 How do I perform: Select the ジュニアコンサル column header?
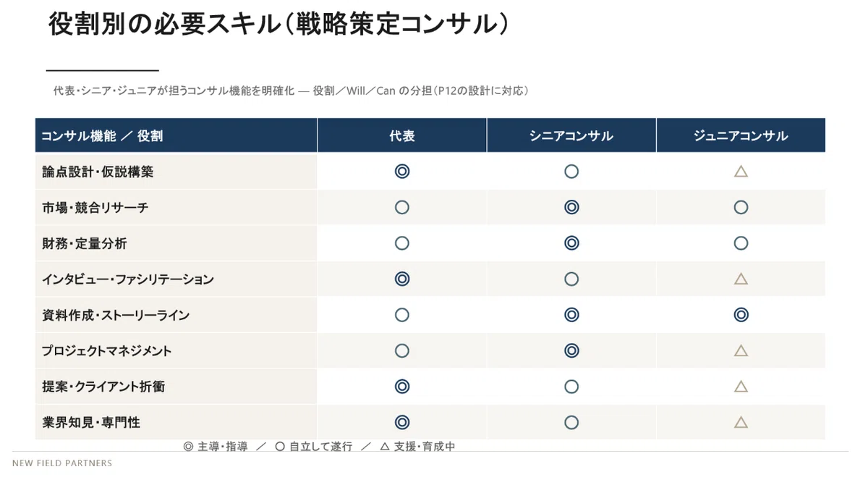(741, 136)
